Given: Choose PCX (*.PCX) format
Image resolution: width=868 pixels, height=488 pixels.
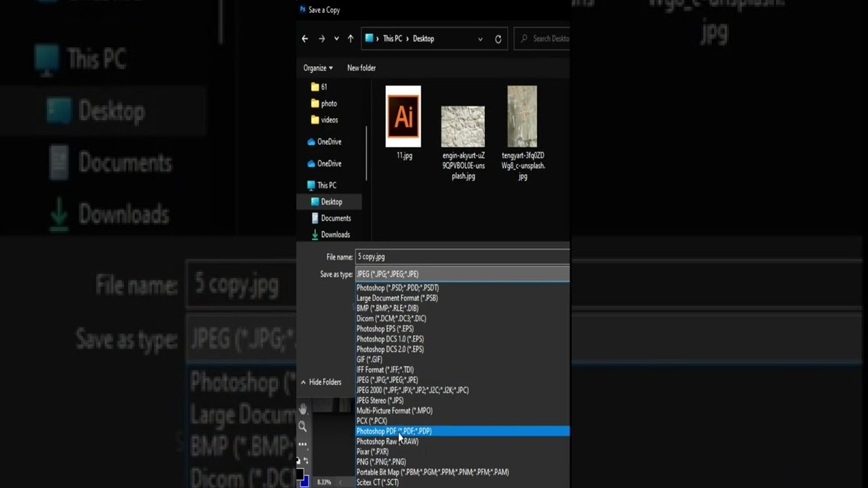Looking at the screenshot, I should point(462,420).
